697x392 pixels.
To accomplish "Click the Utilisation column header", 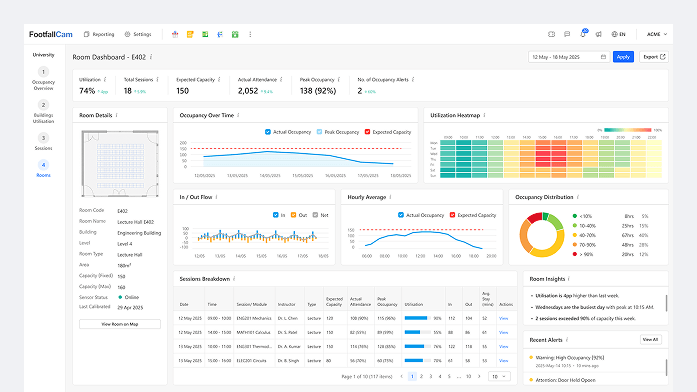I will (413, 304).
